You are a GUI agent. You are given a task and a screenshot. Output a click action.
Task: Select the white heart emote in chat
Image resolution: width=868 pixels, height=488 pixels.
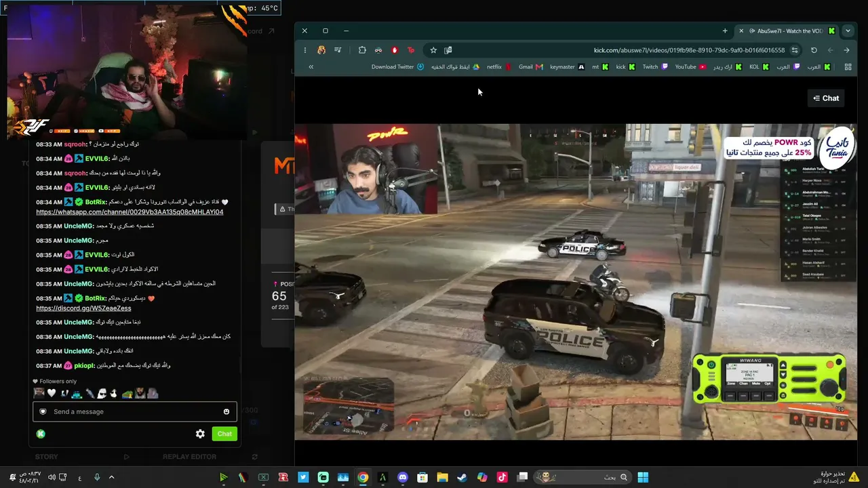click(x=52, y=393)
